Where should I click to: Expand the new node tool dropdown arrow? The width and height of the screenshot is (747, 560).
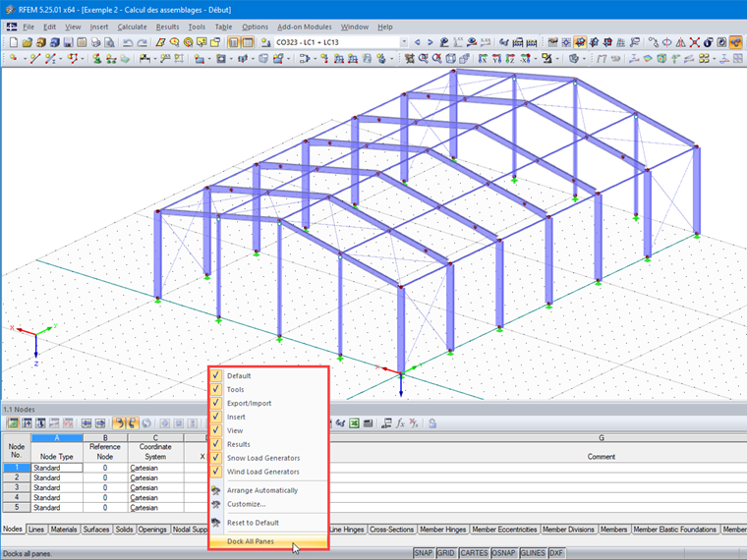pyautogui.click(x=25, y=59)
